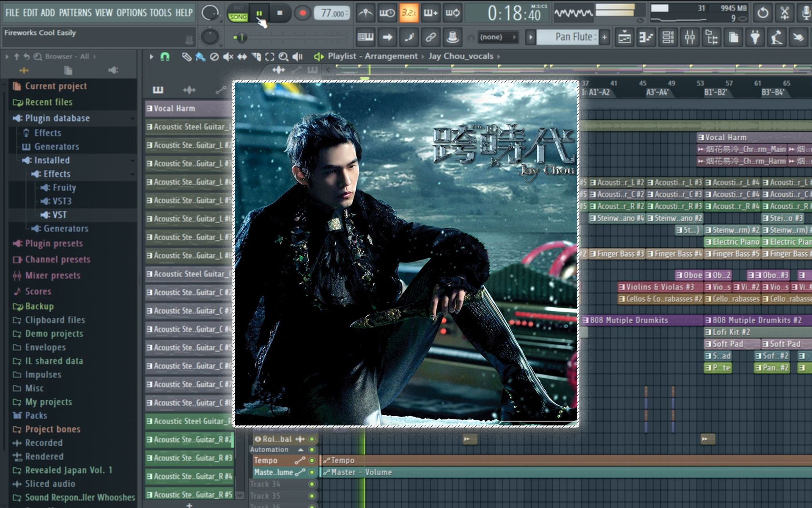Mute the Tempo automation track
This screenshot has height=508, width=812.
click(x=312, y=460)
